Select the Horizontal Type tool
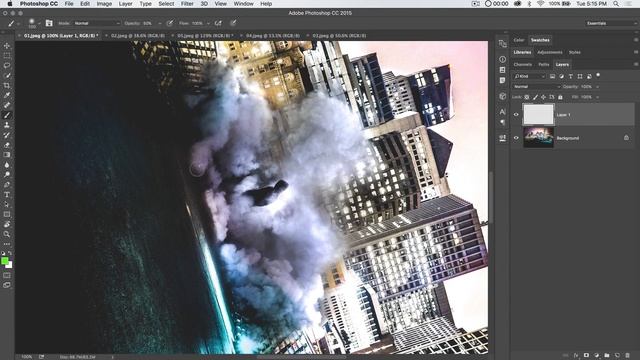Screen dimensions: 640x360 coord(7,195)
